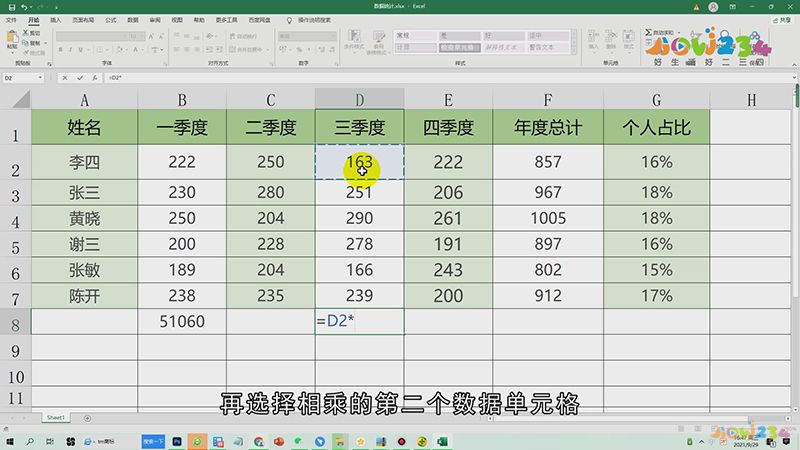Select cell with name 黄晓
800x450 pixels.
click(x=85, y=219)
